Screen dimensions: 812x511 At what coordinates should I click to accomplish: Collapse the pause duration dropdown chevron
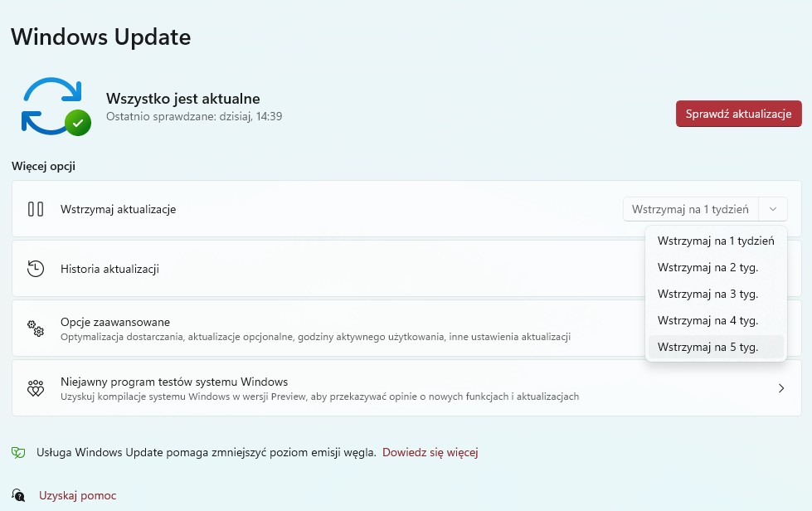tap(773, 209)
